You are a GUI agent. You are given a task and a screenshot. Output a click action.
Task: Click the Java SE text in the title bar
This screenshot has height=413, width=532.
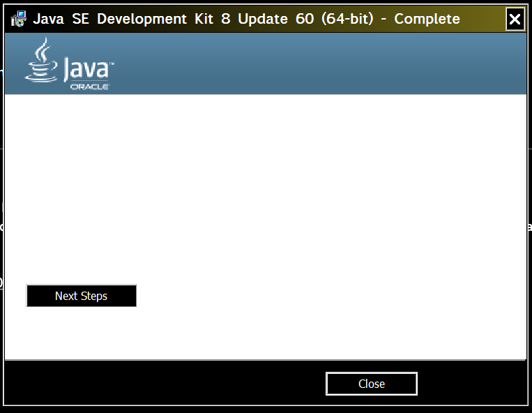coord(62,19)
